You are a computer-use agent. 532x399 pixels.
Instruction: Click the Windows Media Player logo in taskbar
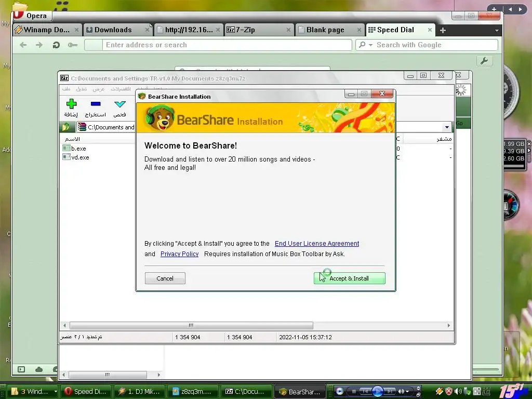coord(340,391)
